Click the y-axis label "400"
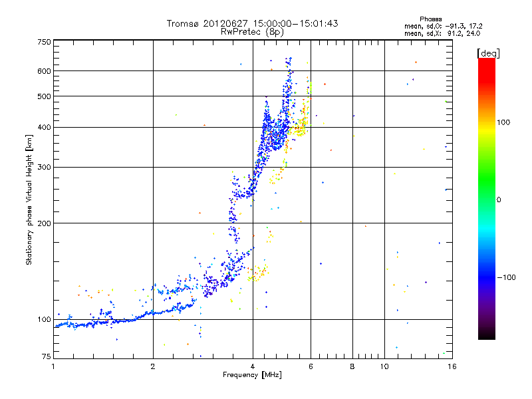 pos(44,128)
